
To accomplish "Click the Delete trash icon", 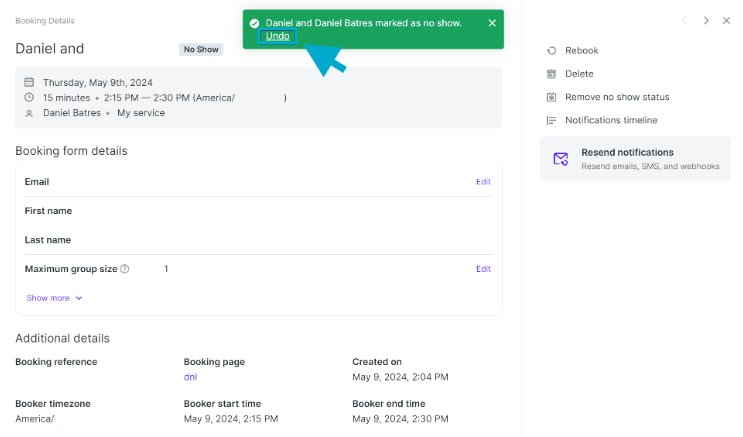I will [551, 73].
